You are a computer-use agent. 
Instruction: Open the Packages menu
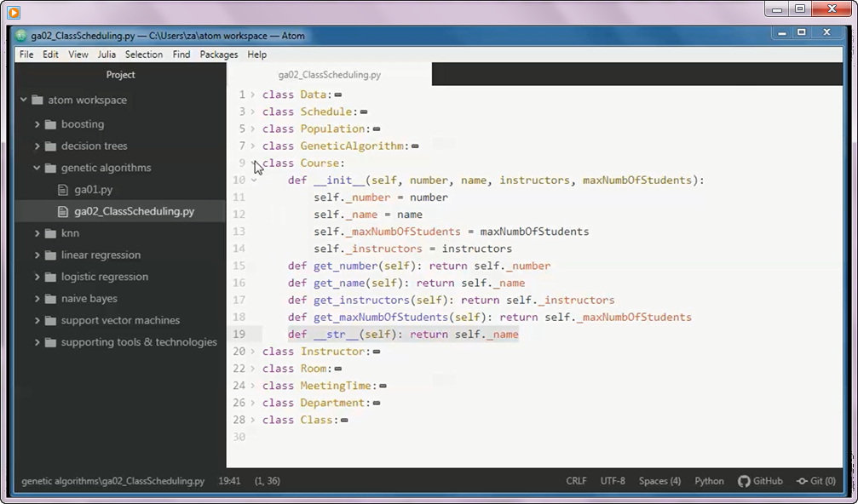(x=219, y=54)
